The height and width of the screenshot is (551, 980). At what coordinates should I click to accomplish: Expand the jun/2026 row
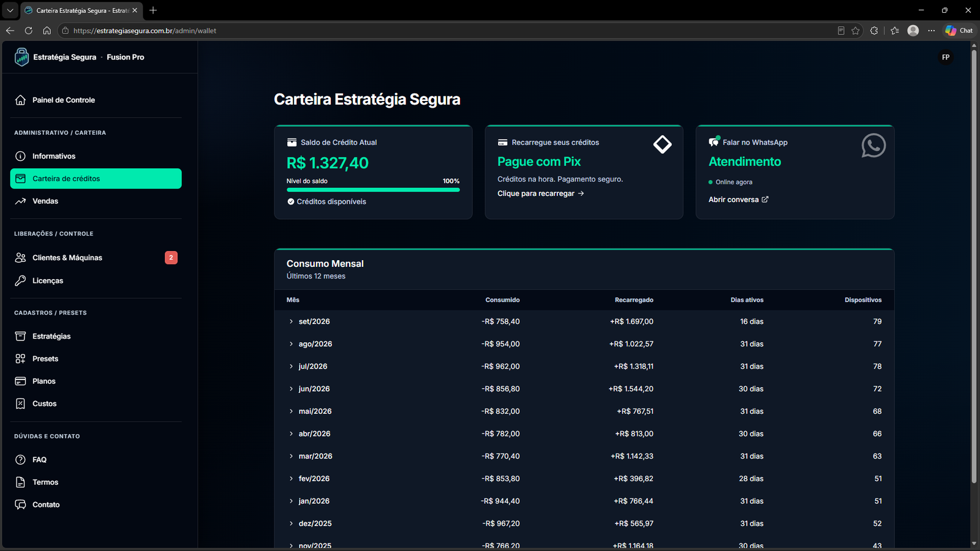coord(291,389)
